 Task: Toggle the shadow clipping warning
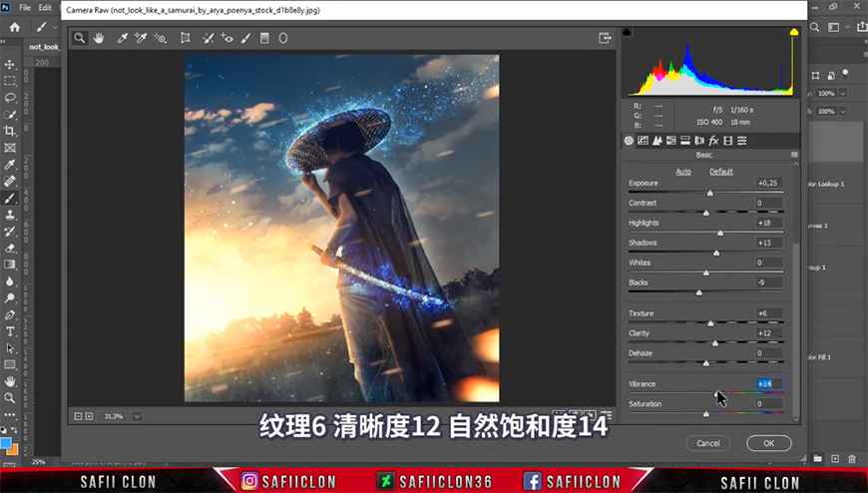tap(627, 32)
